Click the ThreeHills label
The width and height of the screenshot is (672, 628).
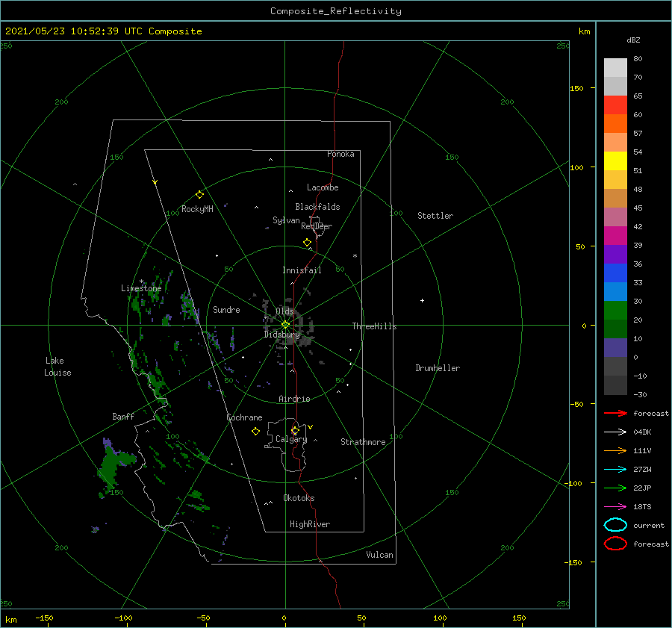[374, 326]
